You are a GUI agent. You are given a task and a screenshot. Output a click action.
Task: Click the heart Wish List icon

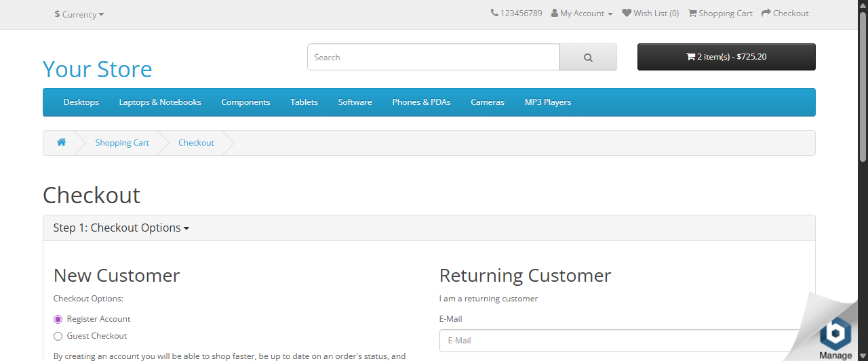point(627,14)
